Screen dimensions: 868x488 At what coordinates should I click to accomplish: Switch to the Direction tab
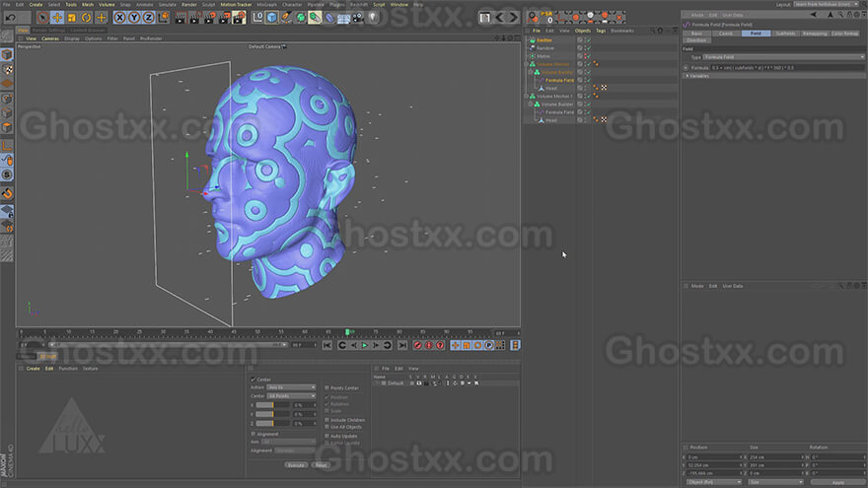pyautogui.click(x=696, y=40)
